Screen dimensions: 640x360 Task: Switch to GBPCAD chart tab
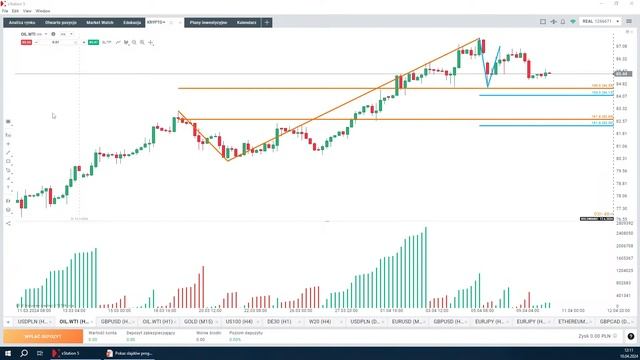pos(615,322)
